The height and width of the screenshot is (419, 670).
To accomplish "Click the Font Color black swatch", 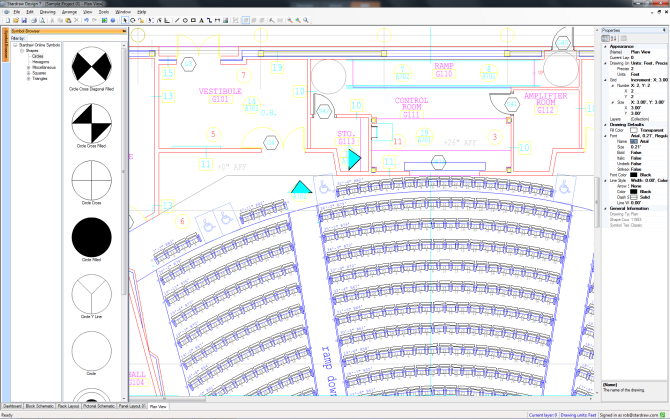I will 635,176.
